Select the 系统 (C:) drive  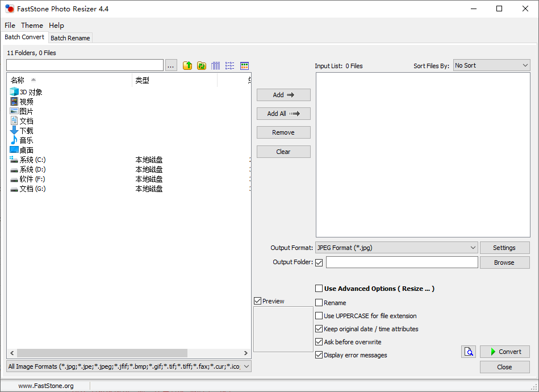click(x=32, y=160)
